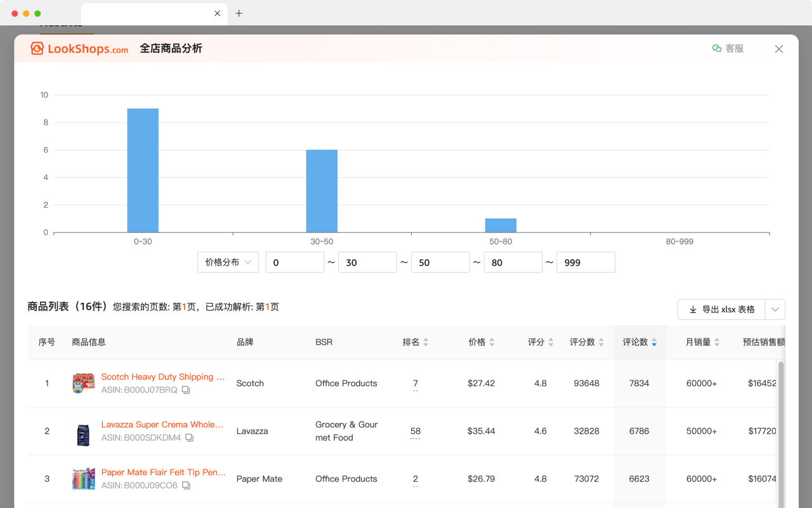Click rating count 73072
The width and height of the screenshot is (812, 508).
tap(586, 479)
